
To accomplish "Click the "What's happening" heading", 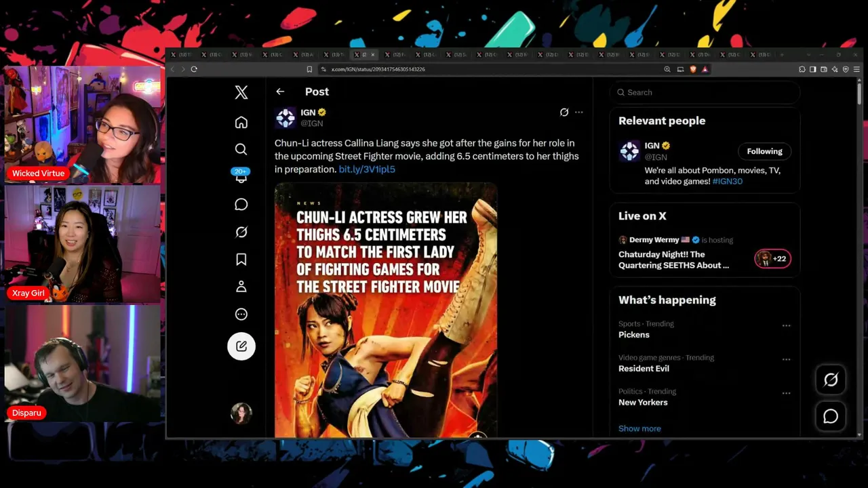I will (x=667, y=300).
